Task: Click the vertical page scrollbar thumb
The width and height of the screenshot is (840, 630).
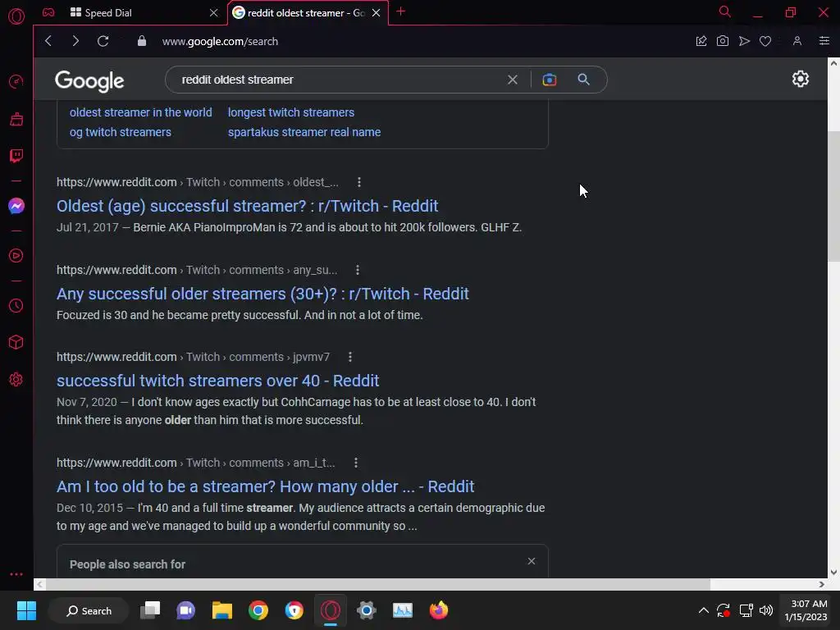Action: [833, 195]
